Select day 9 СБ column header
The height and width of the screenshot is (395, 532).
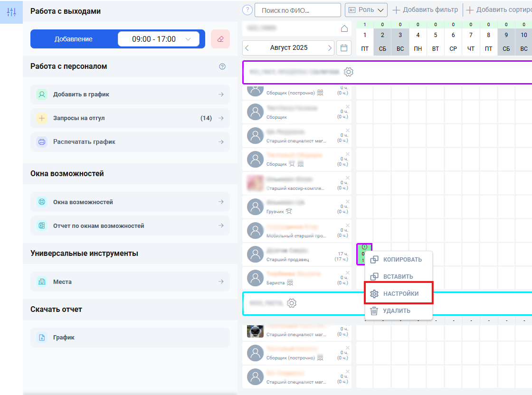(506, 42)
